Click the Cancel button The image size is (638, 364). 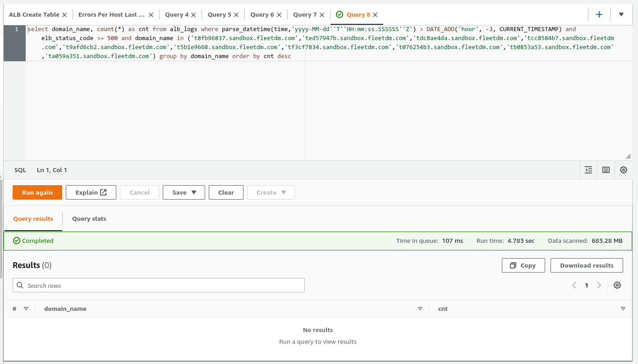[x=139, y=192]
